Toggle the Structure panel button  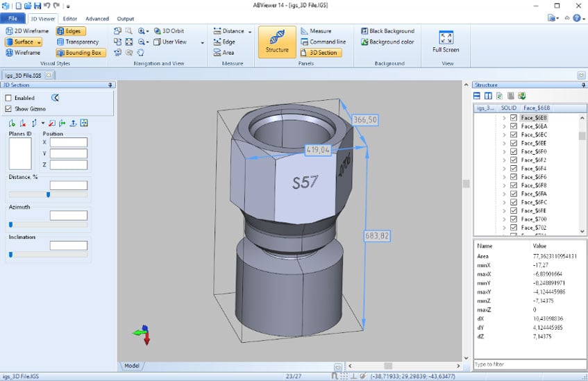pyautogui.click(x=277, y=42)
